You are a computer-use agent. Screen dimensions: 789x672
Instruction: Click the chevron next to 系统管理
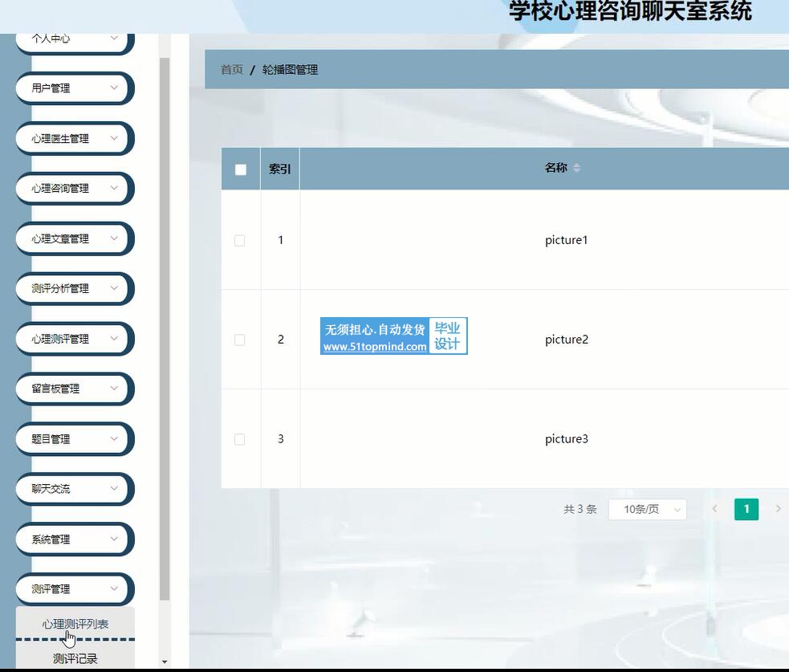coord(114,539)
